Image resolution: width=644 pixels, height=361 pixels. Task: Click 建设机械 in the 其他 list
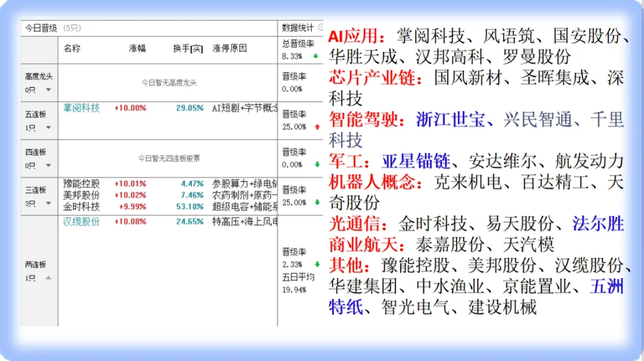click(502, 307)
